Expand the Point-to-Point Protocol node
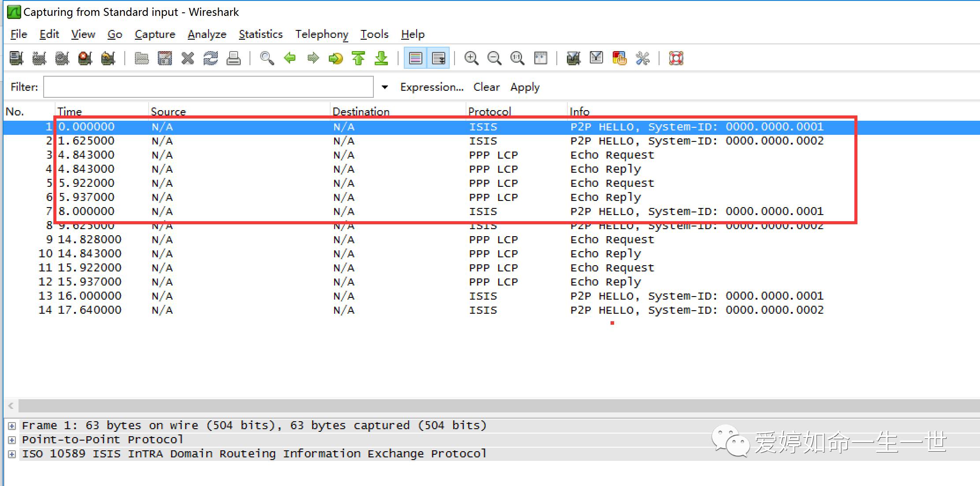 [x=12, y=440]
